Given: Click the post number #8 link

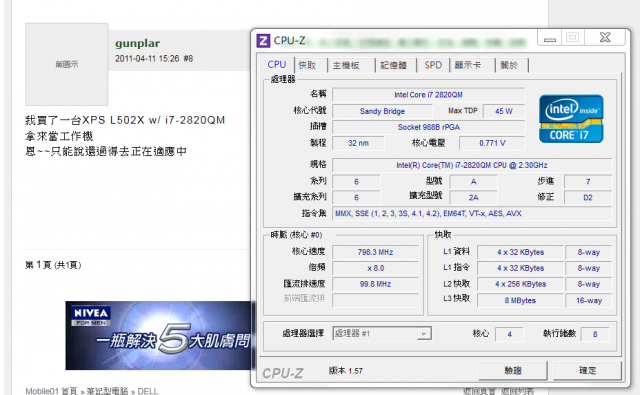Looking at the screenshot, I should tap(188, 59).
